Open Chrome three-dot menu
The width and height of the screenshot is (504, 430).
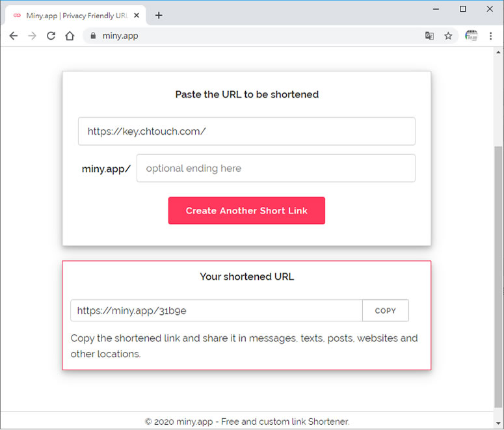tap(490, 36)
